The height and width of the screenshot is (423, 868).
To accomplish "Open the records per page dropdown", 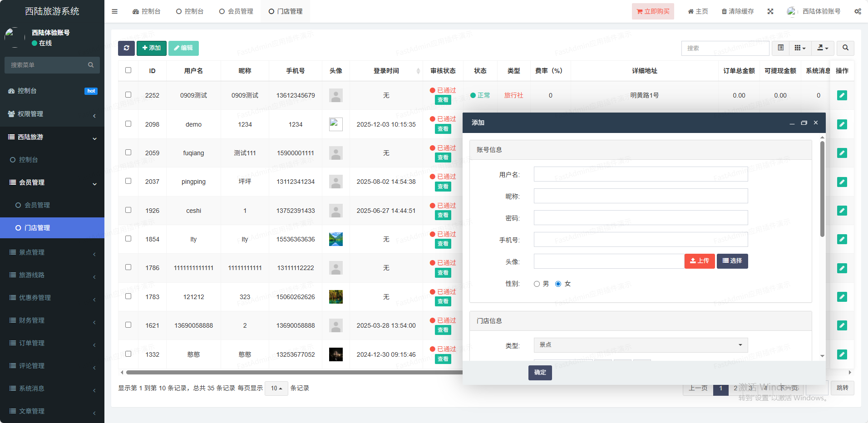I will (276, 389).
